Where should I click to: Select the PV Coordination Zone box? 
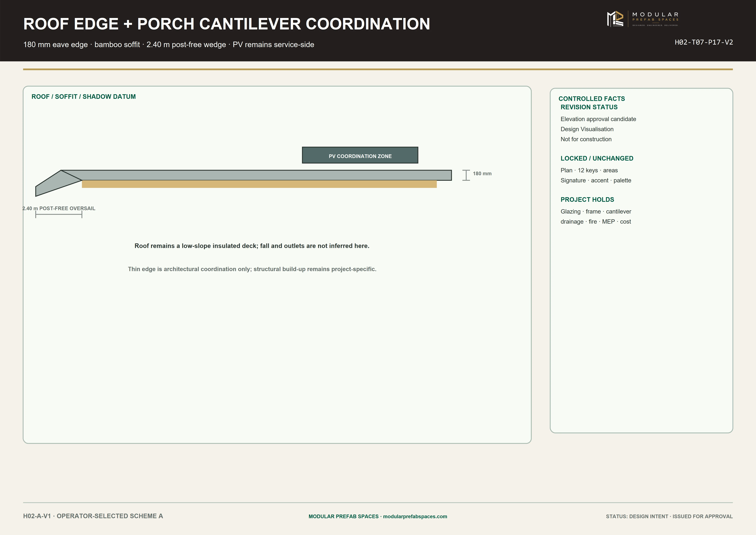[x=360, y=155]
